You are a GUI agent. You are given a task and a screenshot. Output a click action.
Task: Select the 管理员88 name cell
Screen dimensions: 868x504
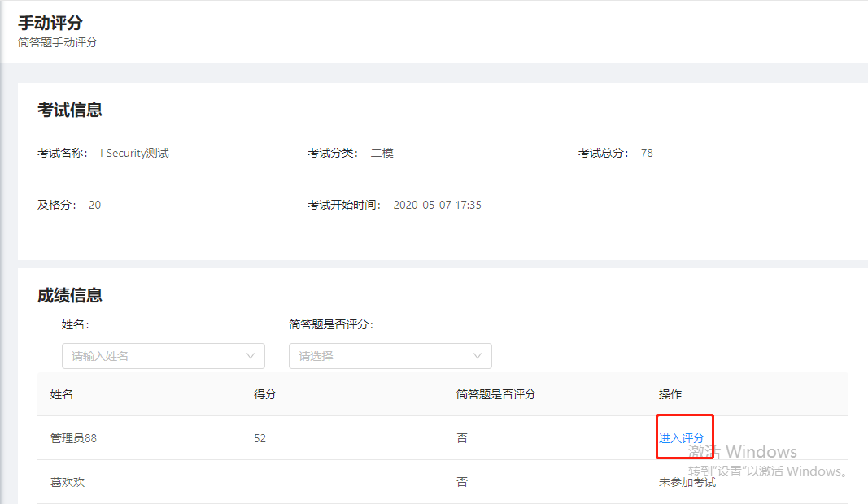(x=73, y=438)
